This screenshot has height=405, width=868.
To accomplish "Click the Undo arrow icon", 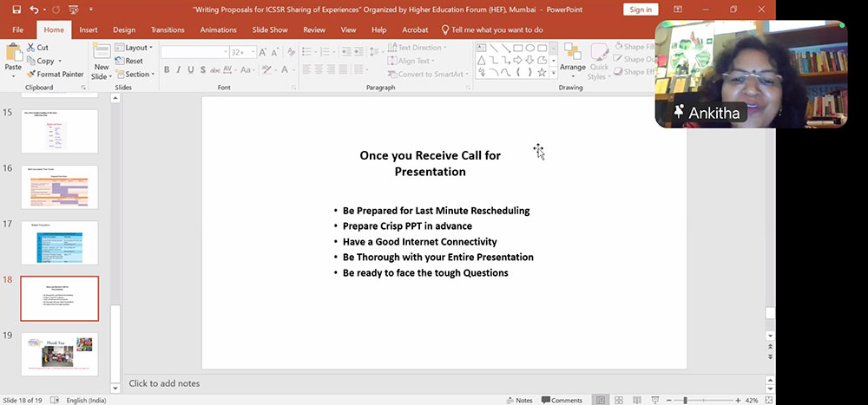I will [32, 10].
